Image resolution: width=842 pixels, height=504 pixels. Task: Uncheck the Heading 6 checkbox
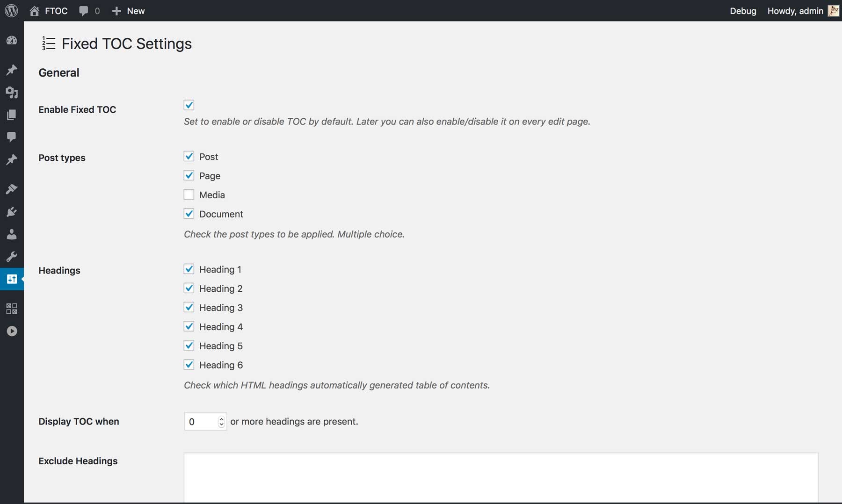189,364
